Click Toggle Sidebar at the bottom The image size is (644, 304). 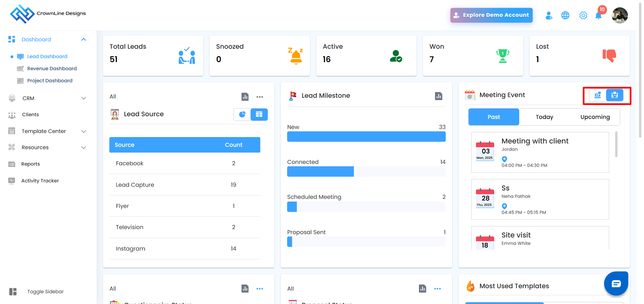tap(45, 292)
